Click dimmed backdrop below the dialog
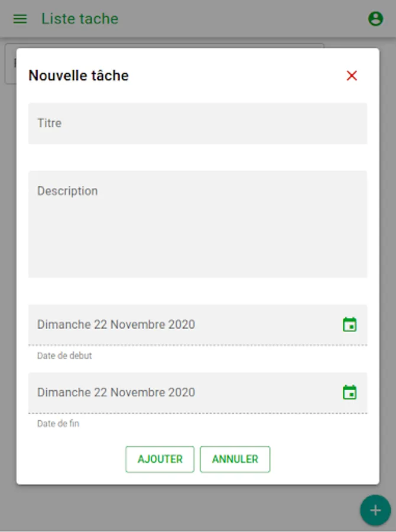This screenshot has height=532, width=396. 177,507
